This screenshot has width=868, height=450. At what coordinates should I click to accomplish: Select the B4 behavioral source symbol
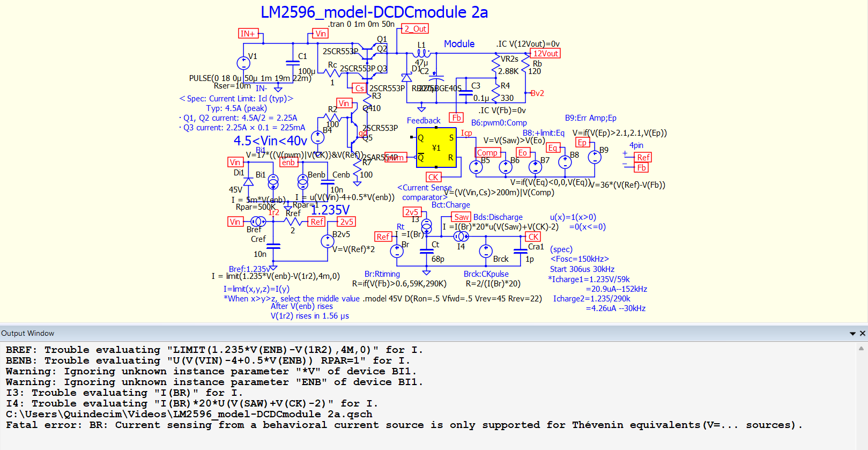click(x=317, y=137)
